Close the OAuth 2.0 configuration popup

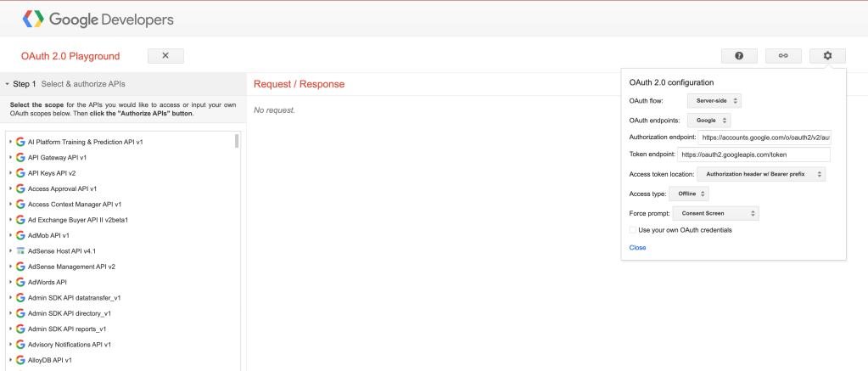(637, 248)
